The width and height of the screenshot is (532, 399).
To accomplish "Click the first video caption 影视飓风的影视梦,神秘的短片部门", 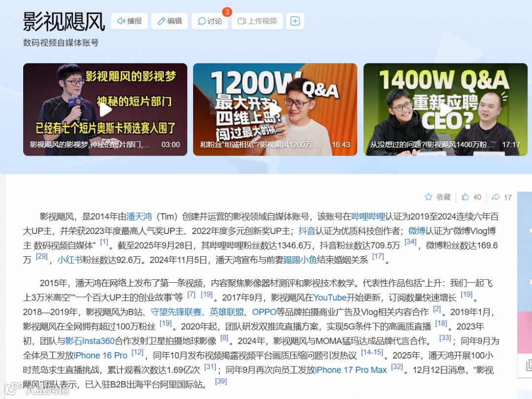I will click(x=90, y=144).
